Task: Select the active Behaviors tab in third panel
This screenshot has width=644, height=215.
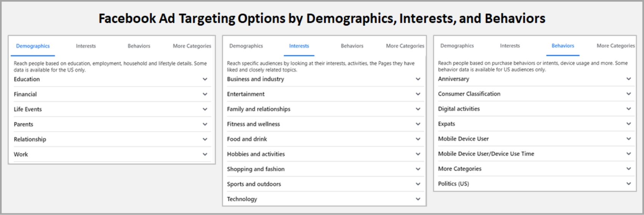Action: pyautogui.click(x=563, y=46)
